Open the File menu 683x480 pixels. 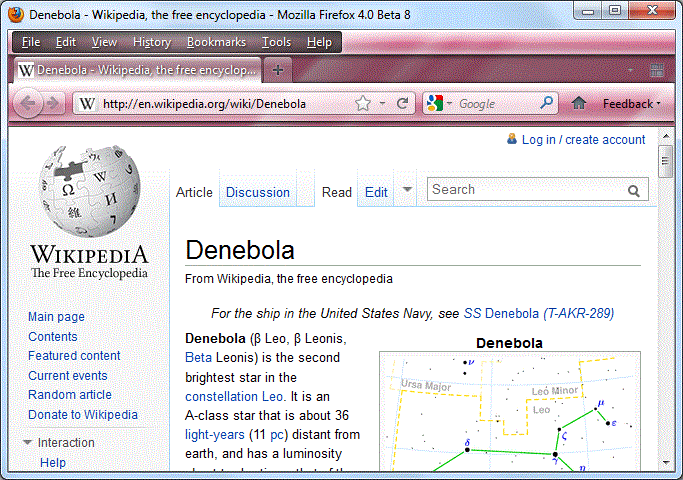31,42
